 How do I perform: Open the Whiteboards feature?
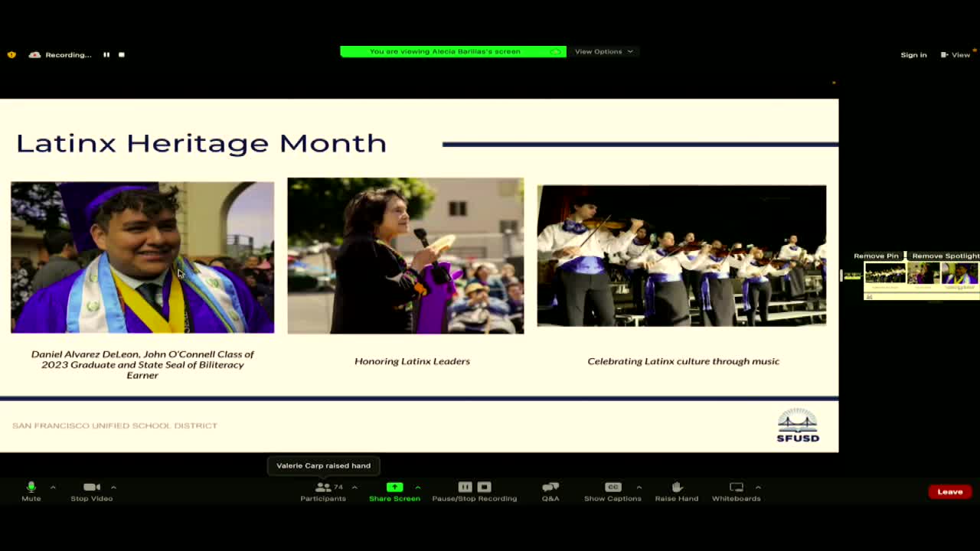point(735,492)
